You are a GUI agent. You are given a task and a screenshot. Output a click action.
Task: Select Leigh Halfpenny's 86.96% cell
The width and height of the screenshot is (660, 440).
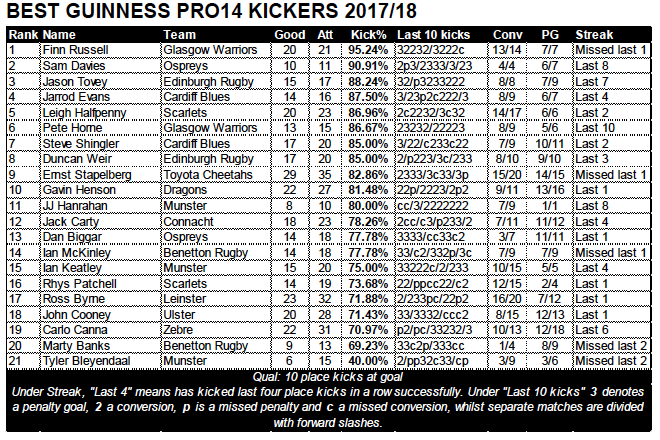tap(368, 113)
